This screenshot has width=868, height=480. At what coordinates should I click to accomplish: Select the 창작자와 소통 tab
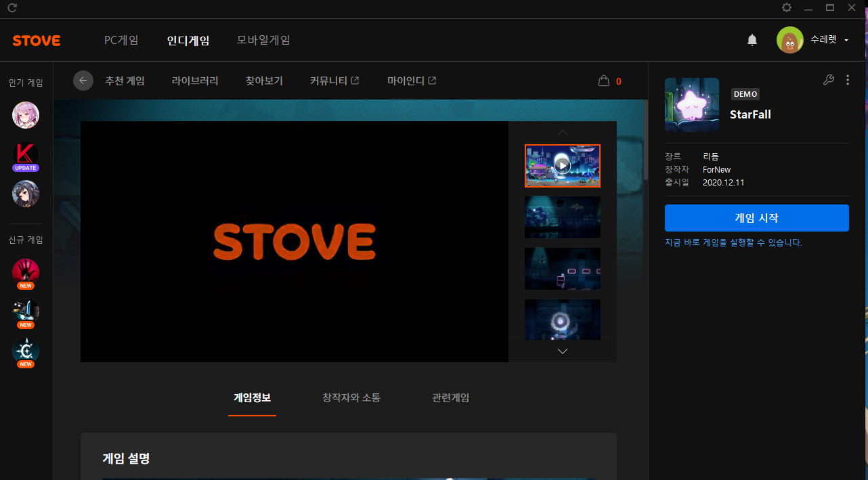click(x=351, y=397)
